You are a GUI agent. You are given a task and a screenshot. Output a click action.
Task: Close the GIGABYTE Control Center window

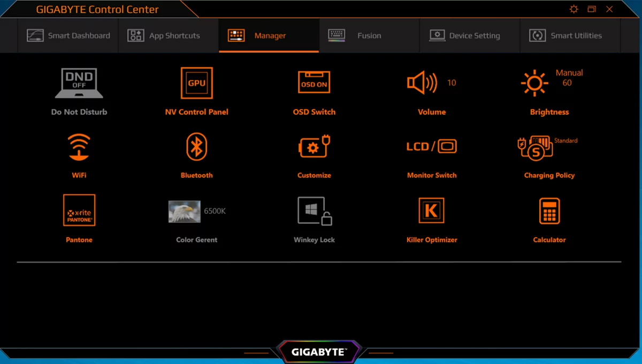(609, 9)
